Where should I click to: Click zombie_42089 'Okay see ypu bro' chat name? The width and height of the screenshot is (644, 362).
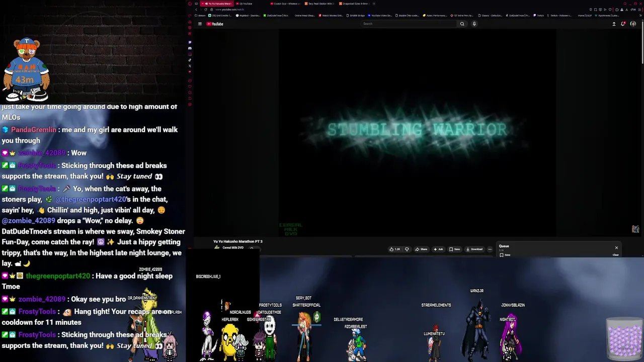tap(42, 299)
